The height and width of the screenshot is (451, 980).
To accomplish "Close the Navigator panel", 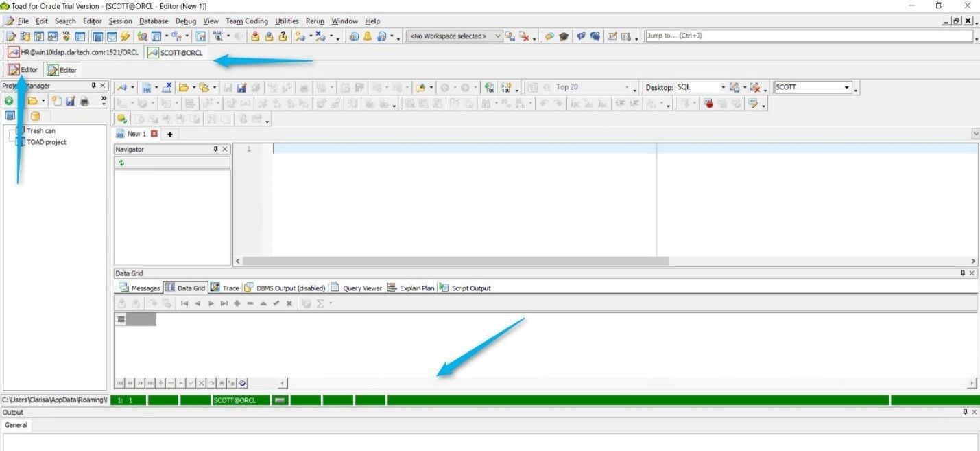I will point(225,149).
